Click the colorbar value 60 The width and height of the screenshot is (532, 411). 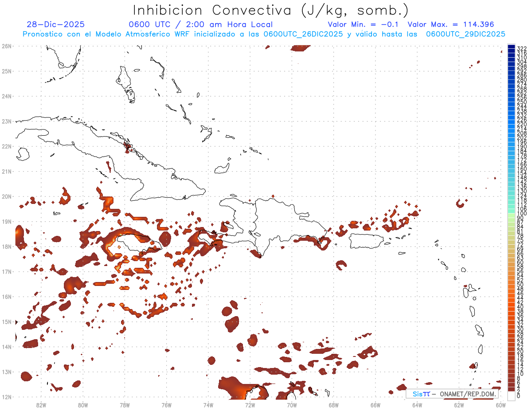point(520,262)
